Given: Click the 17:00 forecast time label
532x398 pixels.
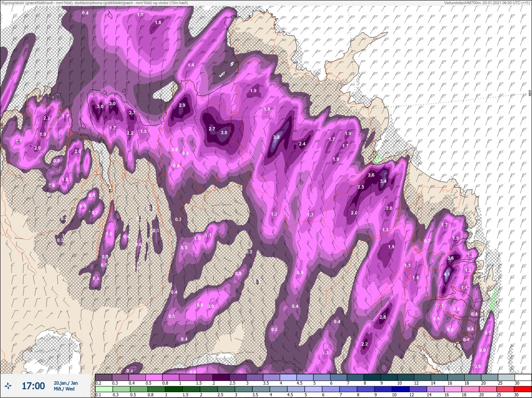Looking at the screenshot, I should (x=33, y=386).
